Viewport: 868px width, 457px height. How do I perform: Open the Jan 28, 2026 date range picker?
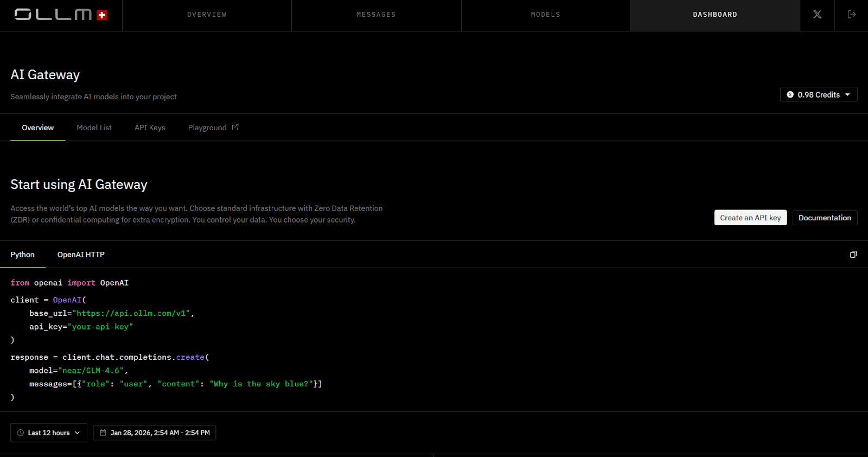[x=155, y=433]
